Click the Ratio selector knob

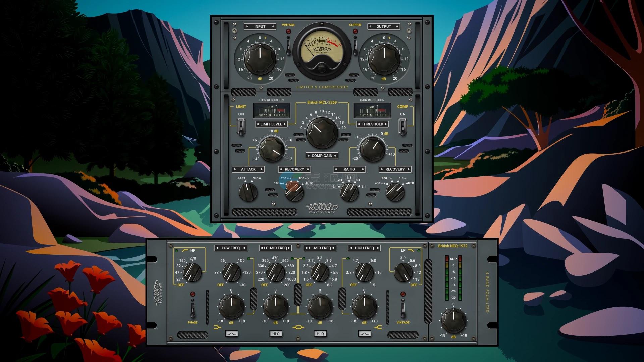click(x=349, y=192)
